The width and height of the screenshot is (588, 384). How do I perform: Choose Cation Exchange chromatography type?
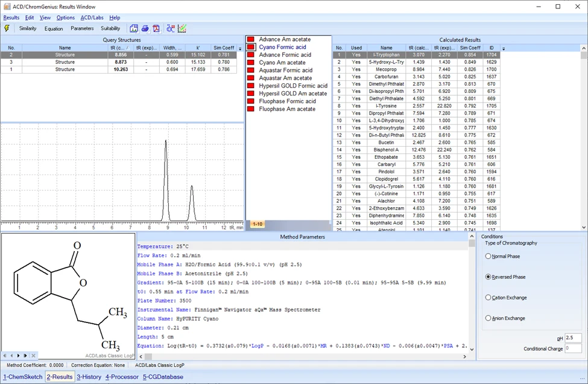coord(488,298)
